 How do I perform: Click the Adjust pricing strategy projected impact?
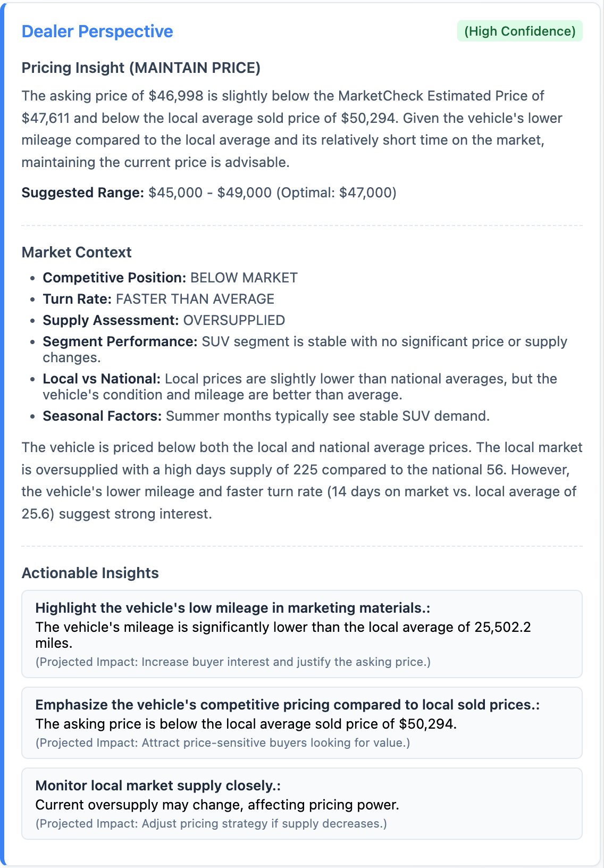coord(211,824)
